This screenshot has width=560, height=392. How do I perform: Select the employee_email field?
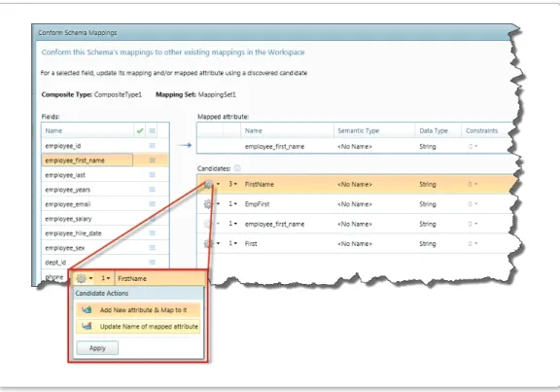coord(67,204)
